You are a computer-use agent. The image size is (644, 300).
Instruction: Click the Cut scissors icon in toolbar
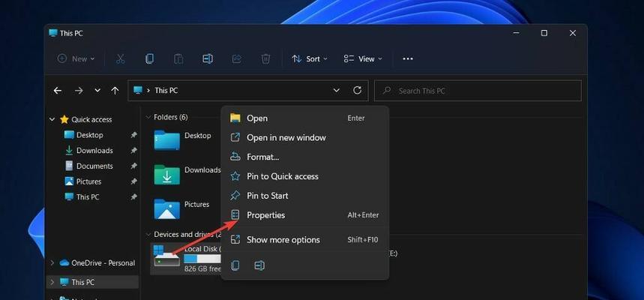tap(121, 58)
